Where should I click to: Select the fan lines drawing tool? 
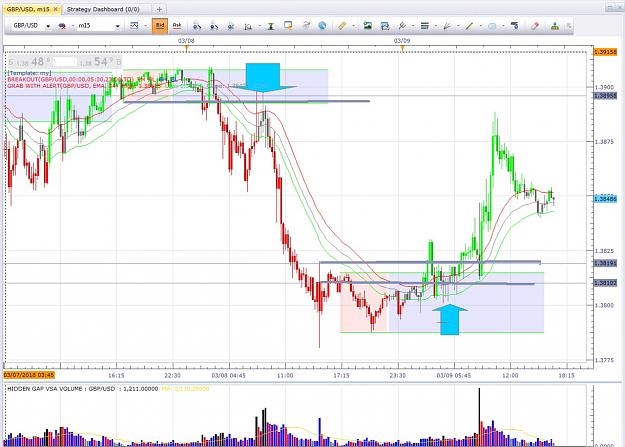coord(447,26)
